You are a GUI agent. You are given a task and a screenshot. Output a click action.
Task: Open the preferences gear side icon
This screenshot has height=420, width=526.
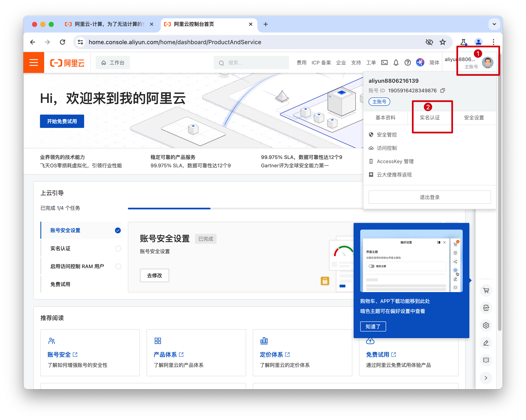pos(486,325)
